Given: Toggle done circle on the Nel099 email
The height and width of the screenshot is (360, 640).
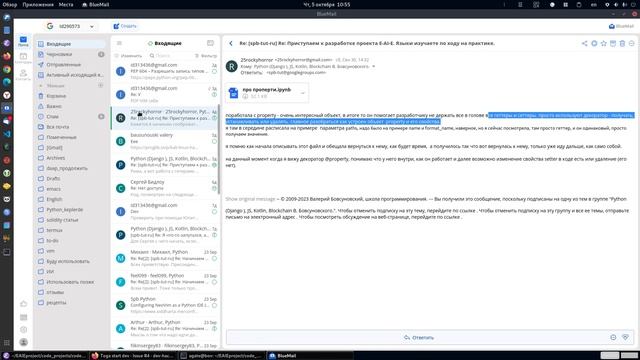Looking at the screenshot, I should coord(214,282).
